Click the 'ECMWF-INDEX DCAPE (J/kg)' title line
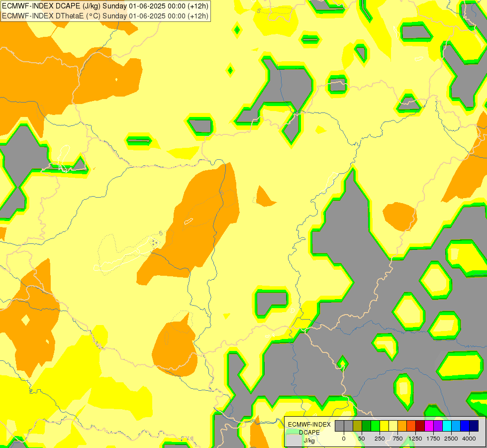Screen dimensions: 487x448 point(105,6)
